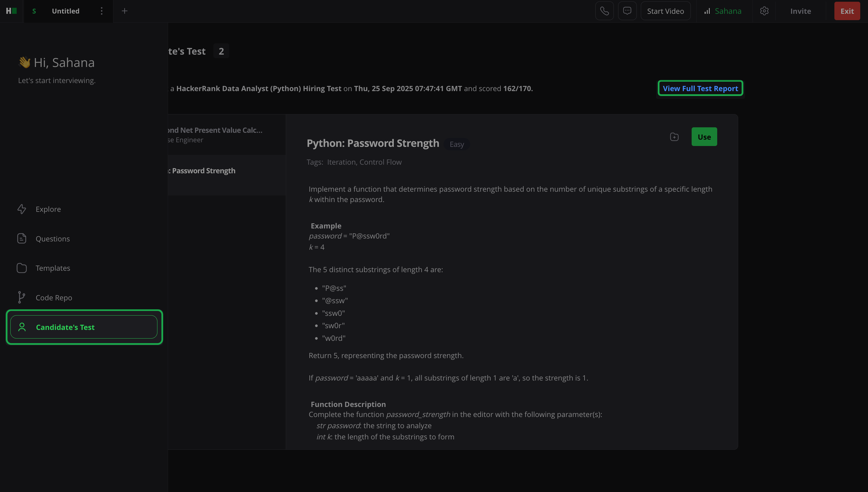Click the HackerRank logo icon
The image size is (868, 492).
pyautogui.click(x=11, y=11)
